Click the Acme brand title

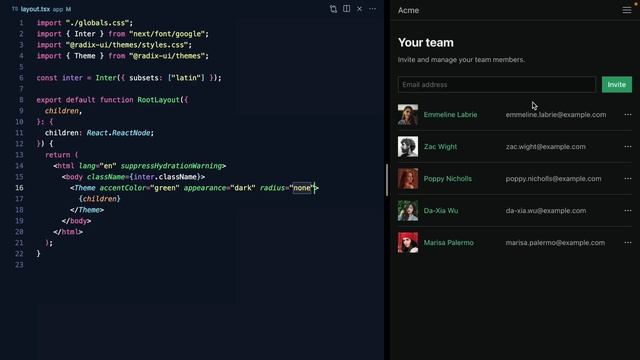[x=408, y=10]
